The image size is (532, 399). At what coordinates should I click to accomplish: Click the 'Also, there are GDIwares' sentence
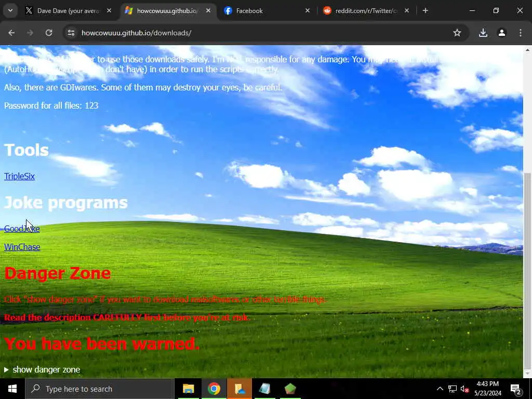(x=143, y=87)
